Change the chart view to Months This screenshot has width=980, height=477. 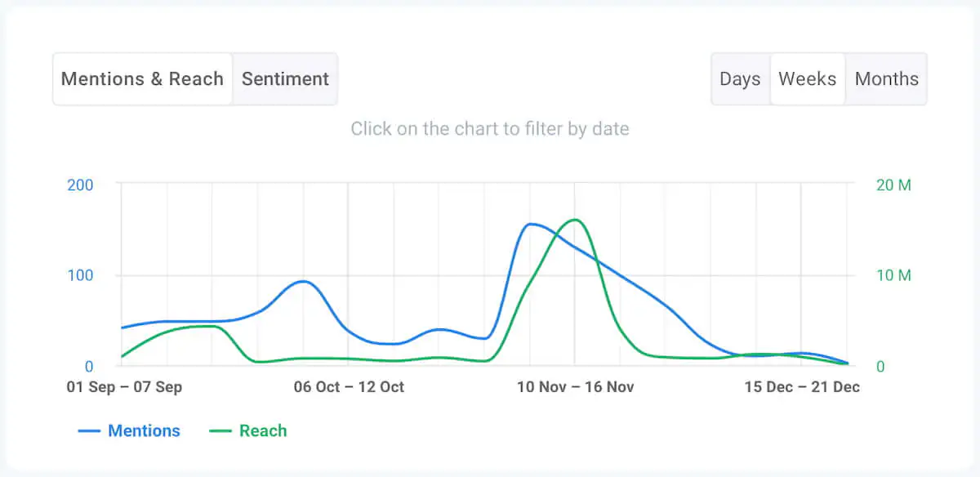[x=887, y=78]
